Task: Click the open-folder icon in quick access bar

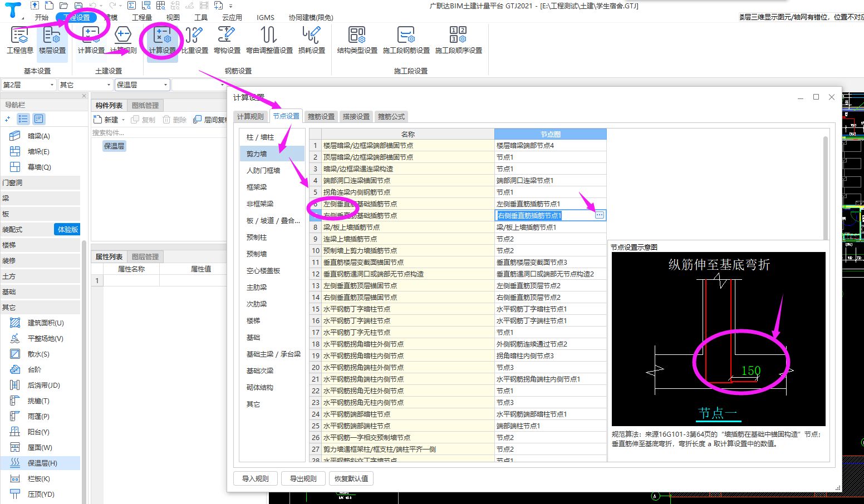Action: pyautogui.click(x=64, y=6)
